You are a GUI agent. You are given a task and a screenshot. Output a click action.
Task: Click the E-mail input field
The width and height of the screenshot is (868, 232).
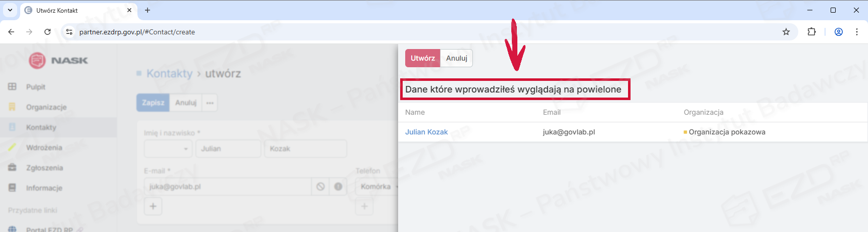tap(227, 187)
